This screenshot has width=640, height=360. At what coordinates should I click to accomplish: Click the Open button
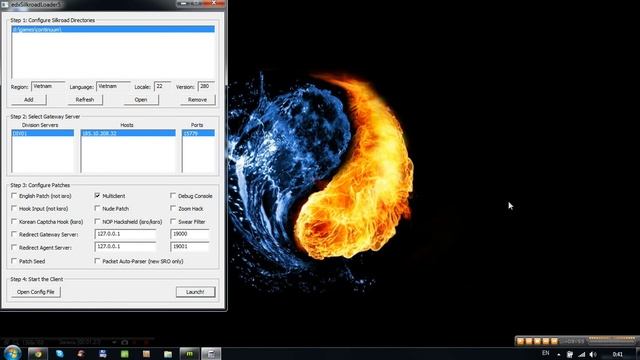click(141, 100)
